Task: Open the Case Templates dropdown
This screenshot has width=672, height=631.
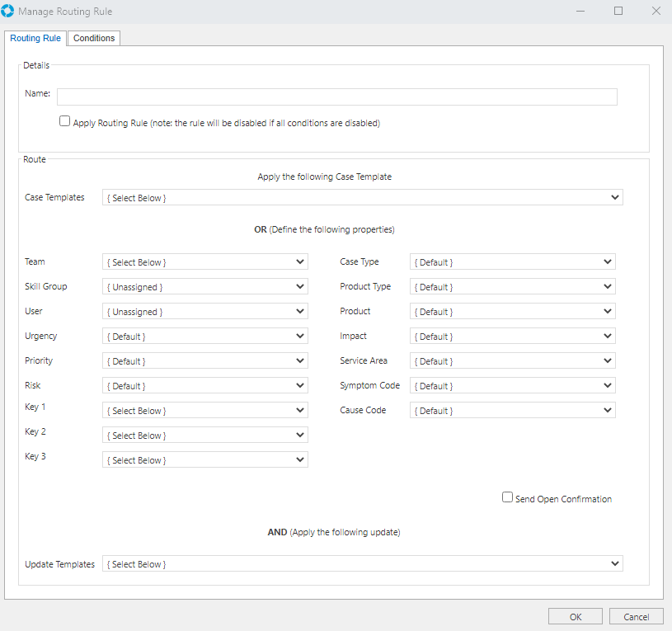Action: [x=362, y=198]
